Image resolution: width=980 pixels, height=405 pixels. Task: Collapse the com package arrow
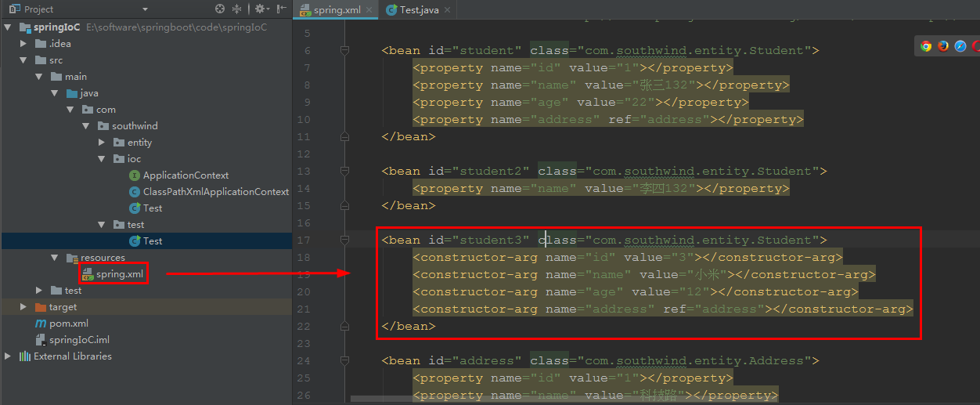(x=70, y=110)
